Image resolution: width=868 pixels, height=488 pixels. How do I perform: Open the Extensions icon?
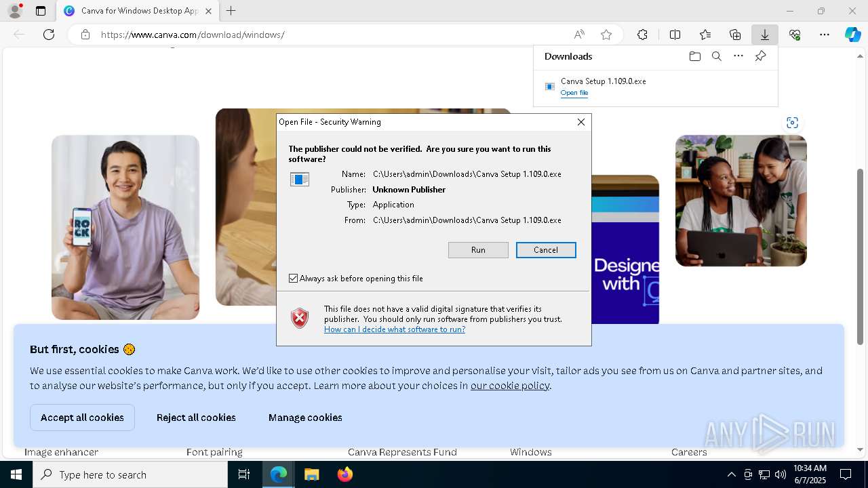(x=642, y=35)
